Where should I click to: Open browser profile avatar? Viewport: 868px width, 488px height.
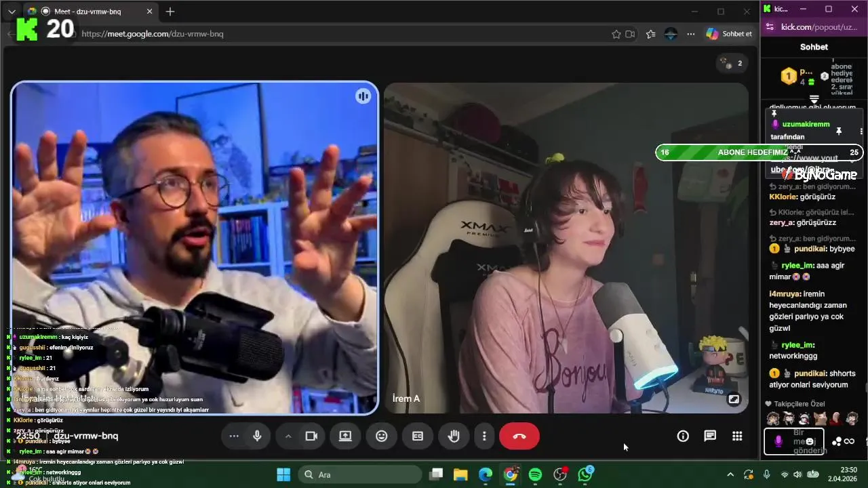(x=671, y=34)
